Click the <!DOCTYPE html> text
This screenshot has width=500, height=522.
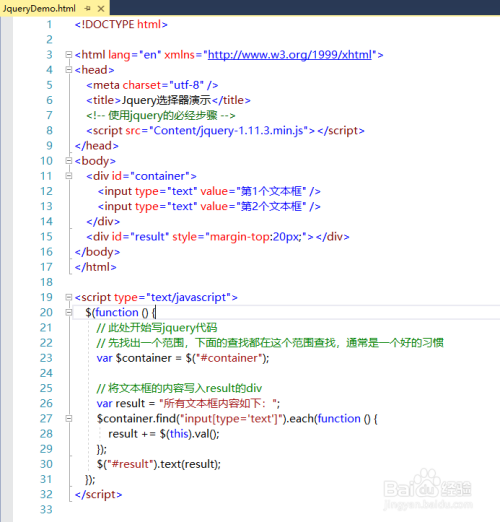(x=121, y=24)
